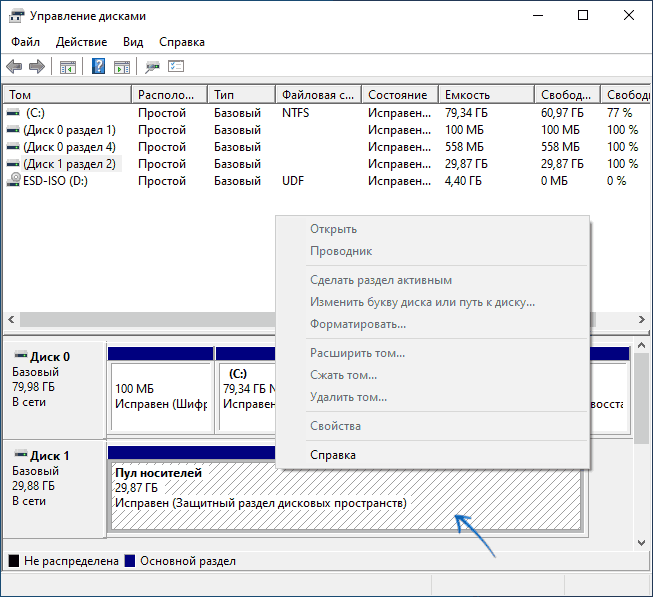The width and height of the screenshot is (653, 597).
Task: Choose Справка in the context menu
Action: pos(332,455)
